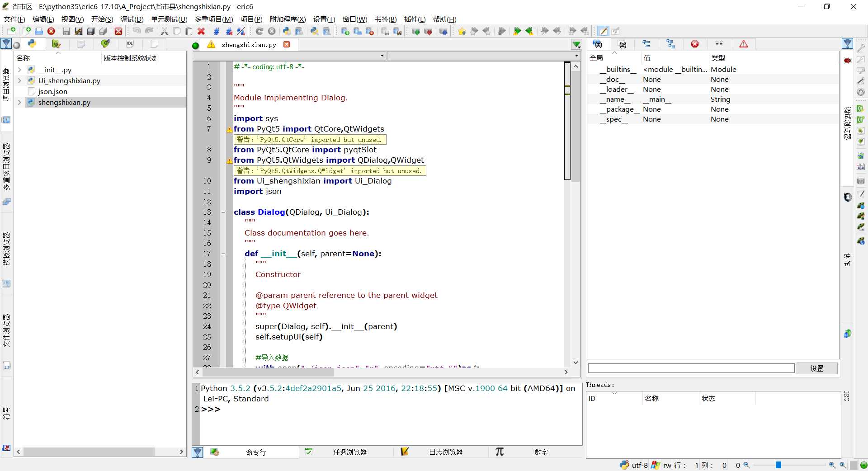
Task: Click the Save file floppy icon
Action: pyautogui.click(x=66, y=31)
